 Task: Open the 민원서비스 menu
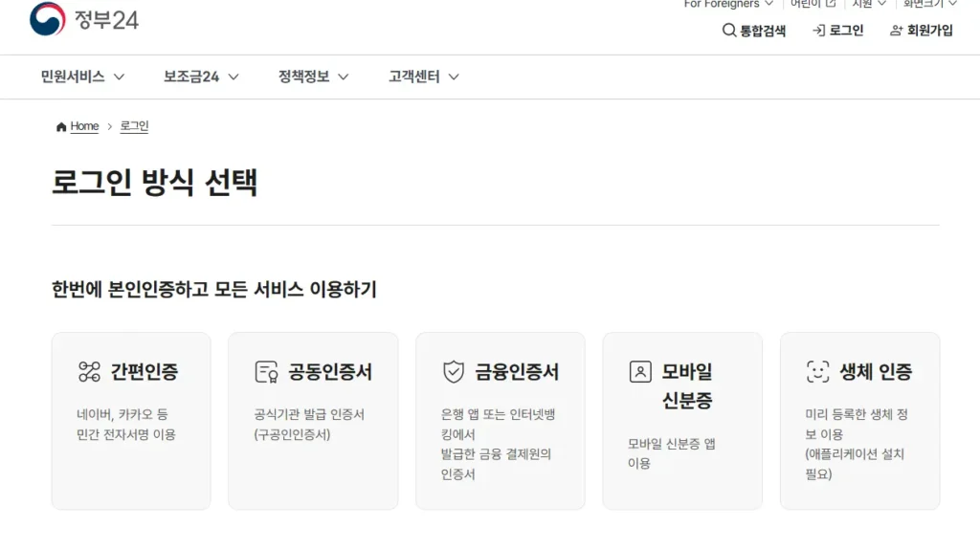pos(82,77)
